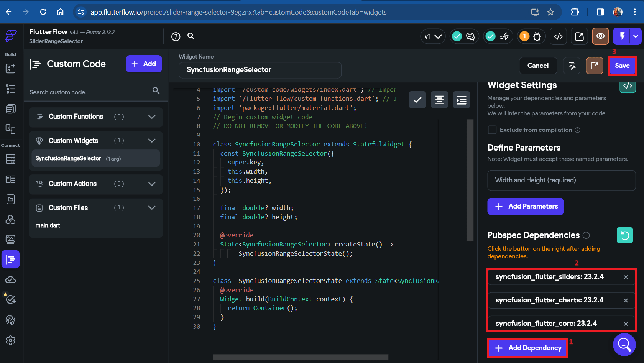The image size is (644, 363).
Task: Open in separate editor orange icon
Action: click(x=595, y=66)
